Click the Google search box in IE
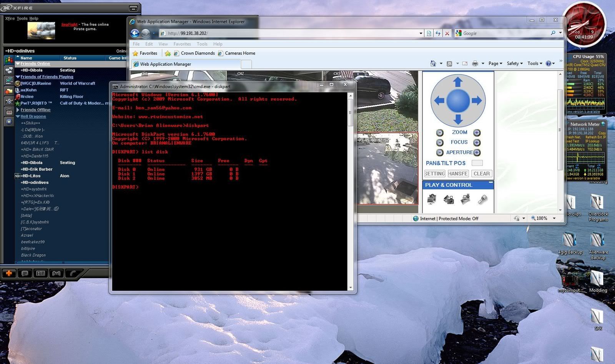This screenshot has height=364, width=615. (x=505, y=33)
